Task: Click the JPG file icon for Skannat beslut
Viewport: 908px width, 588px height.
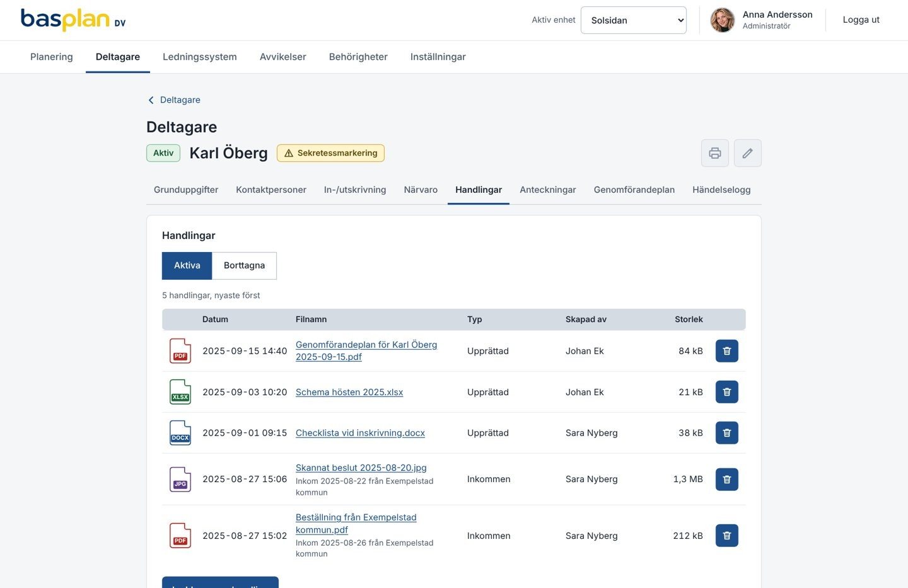Action: coord(180,480)
